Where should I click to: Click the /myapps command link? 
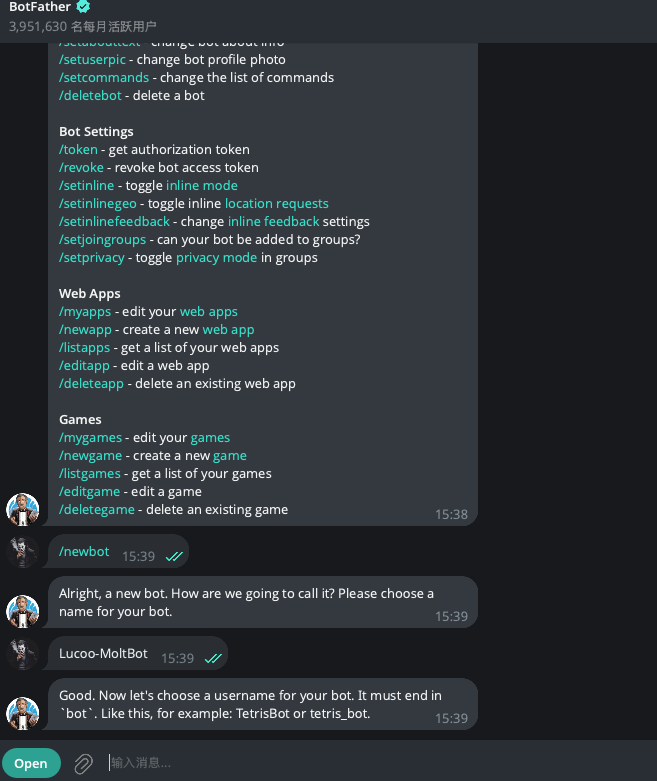pos(83,312)
